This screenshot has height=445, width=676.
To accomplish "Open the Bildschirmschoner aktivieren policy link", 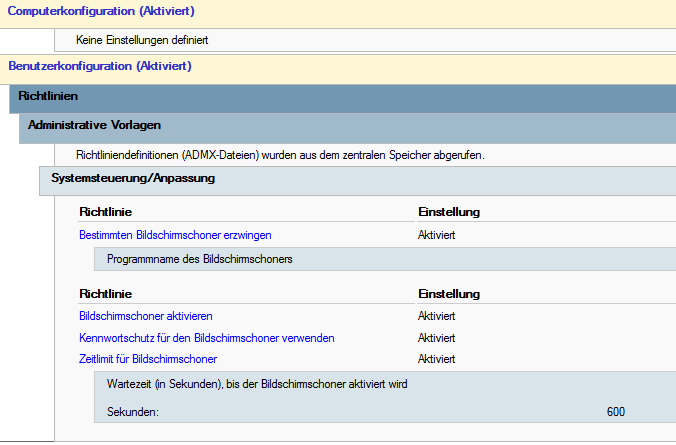I will click(145, 316).
